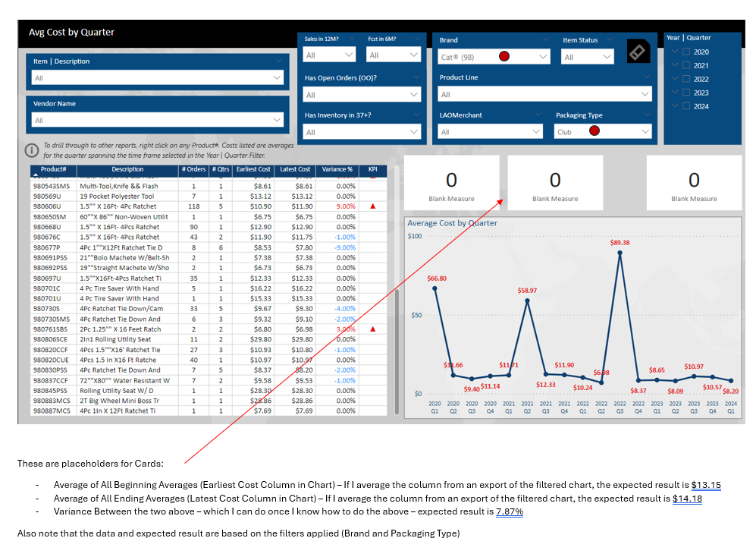Click the $66.80 data point for 2020 Q1
This screenshot has height=557, width=756.
point(435,288)
